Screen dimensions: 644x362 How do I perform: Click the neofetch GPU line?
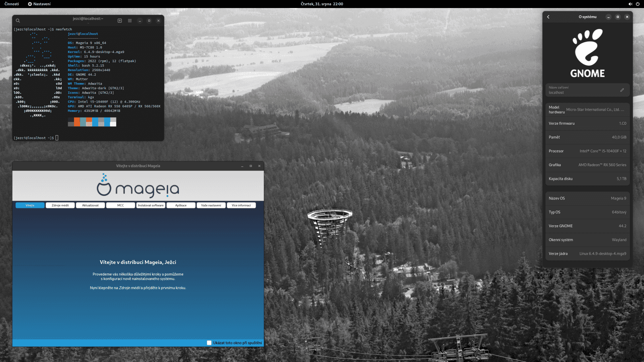(114, 106)
